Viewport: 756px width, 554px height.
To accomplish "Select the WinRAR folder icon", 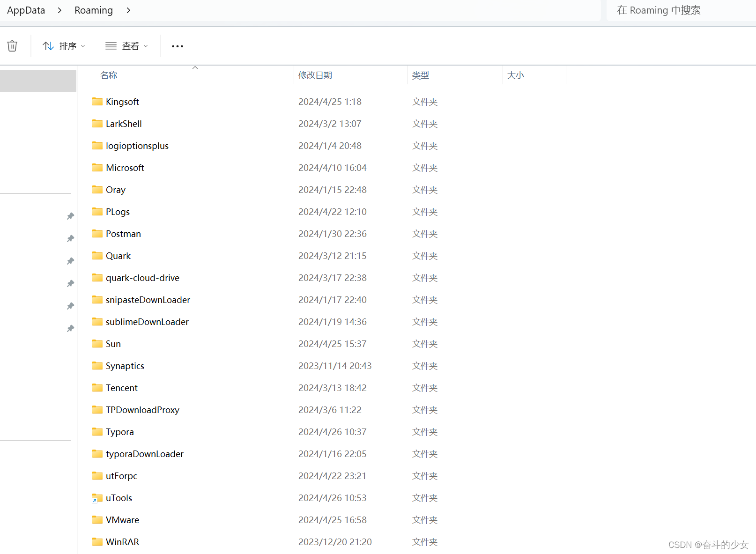I will tap(97, 542).
